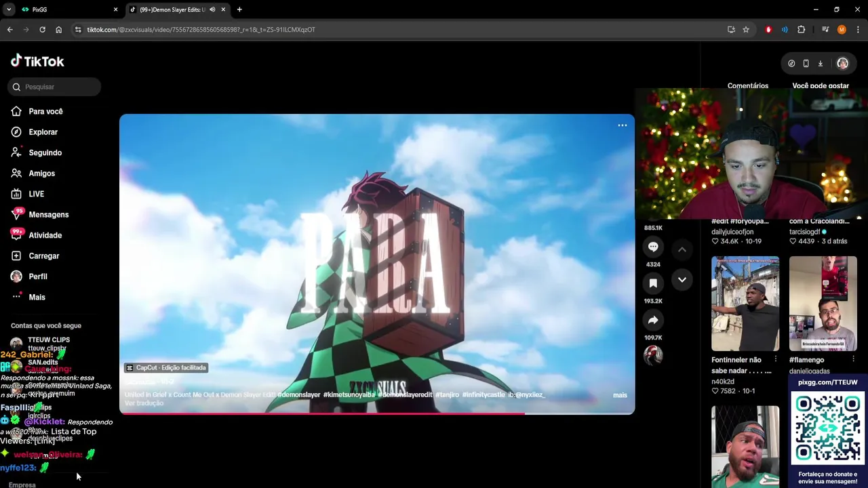Viewport: 868px width, 488px height.
Task: Share video with the arrow icon
Action: tap(653, 320)
